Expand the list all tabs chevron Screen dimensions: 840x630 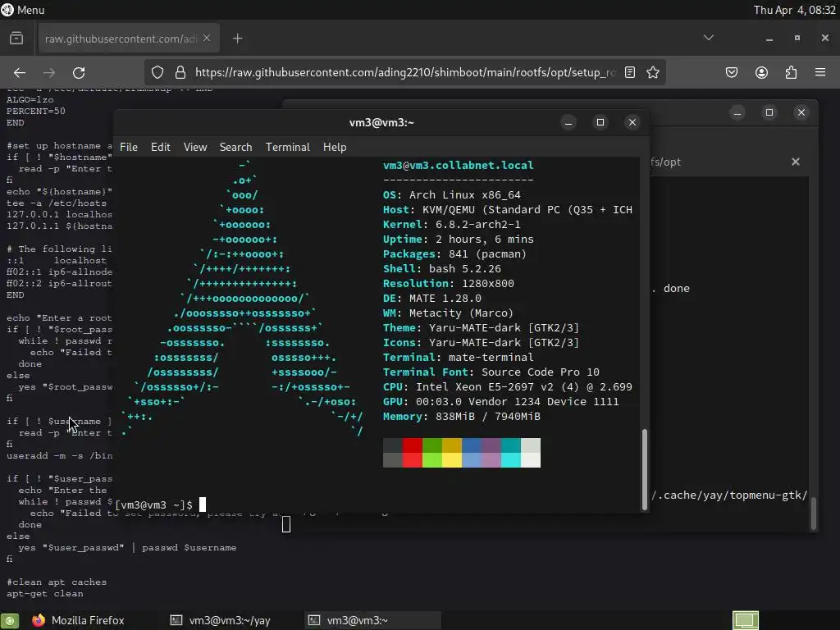coord(709,38)
